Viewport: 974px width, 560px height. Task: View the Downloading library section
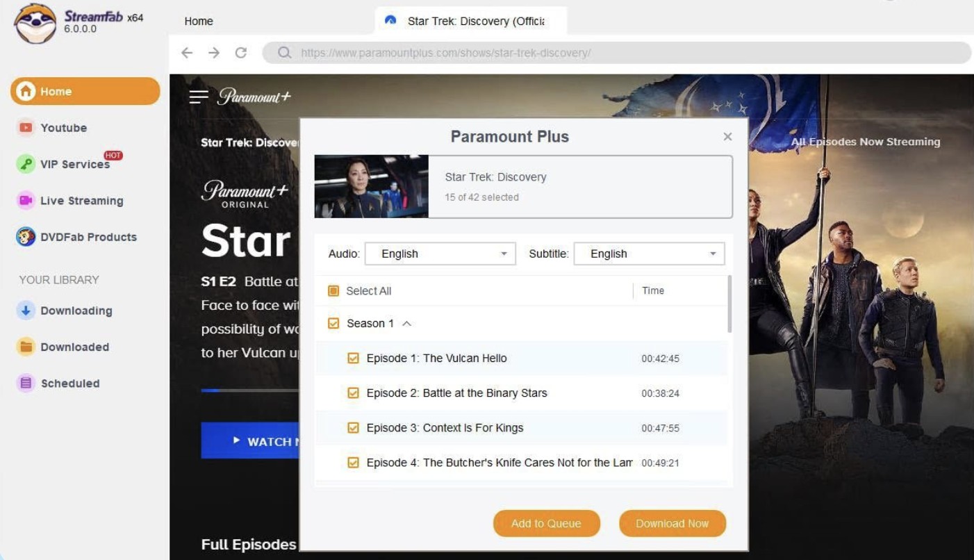(76, 311)
